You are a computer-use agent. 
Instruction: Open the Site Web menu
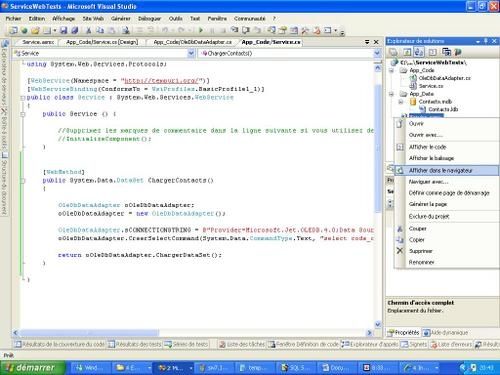pyautogui.click(x=93, y=19)
